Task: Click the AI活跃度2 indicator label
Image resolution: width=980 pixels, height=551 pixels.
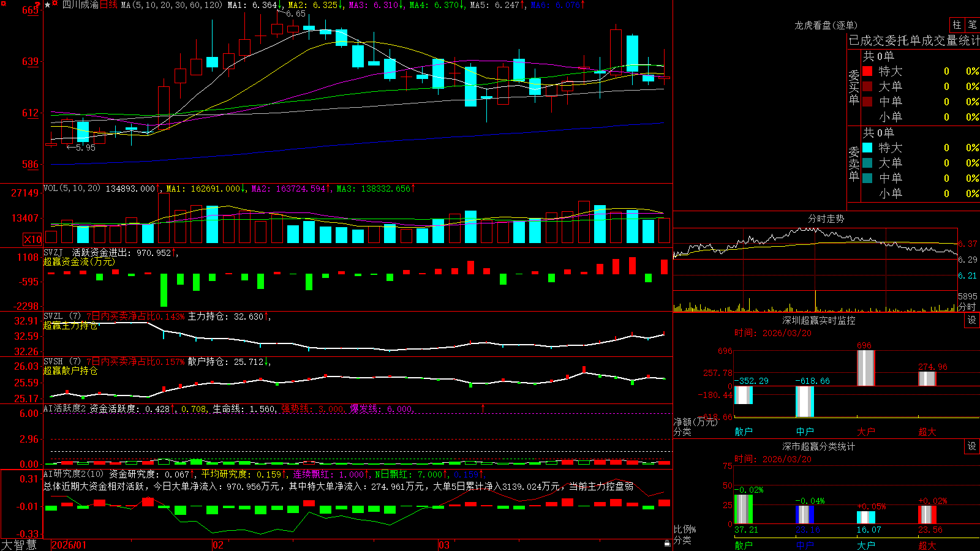Action: [64, 409]
